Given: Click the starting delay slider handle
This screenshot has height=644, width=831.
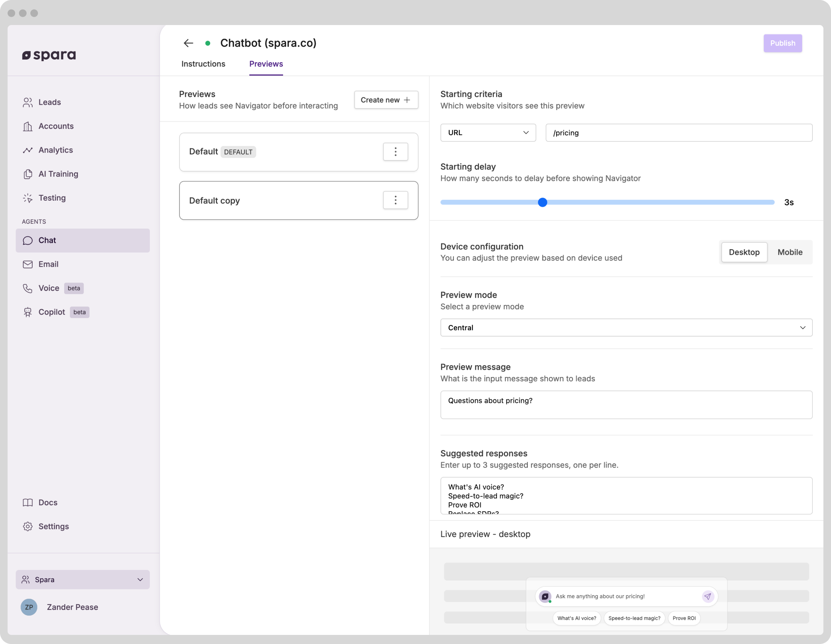Looking at the screenshot, I should (542, 203).
